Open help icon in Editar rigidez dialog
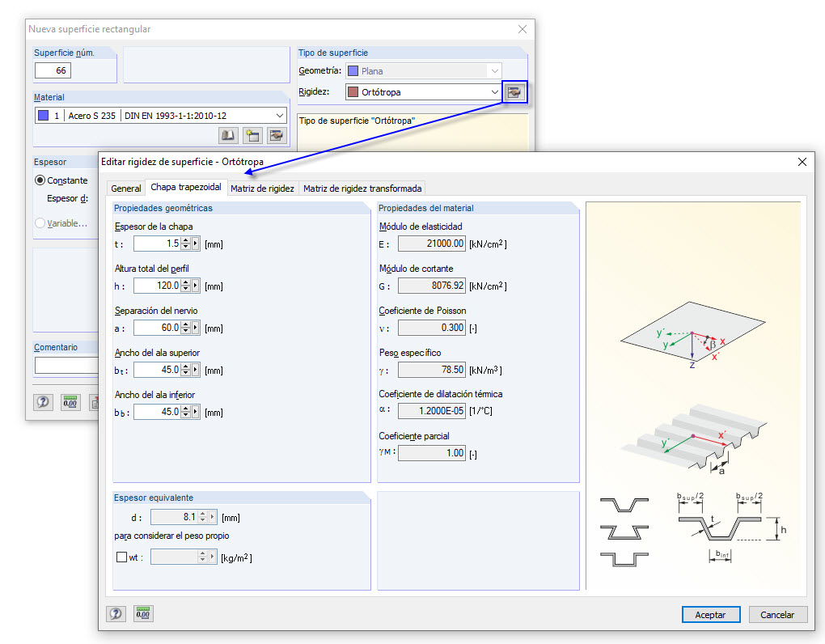 point(116,613)
